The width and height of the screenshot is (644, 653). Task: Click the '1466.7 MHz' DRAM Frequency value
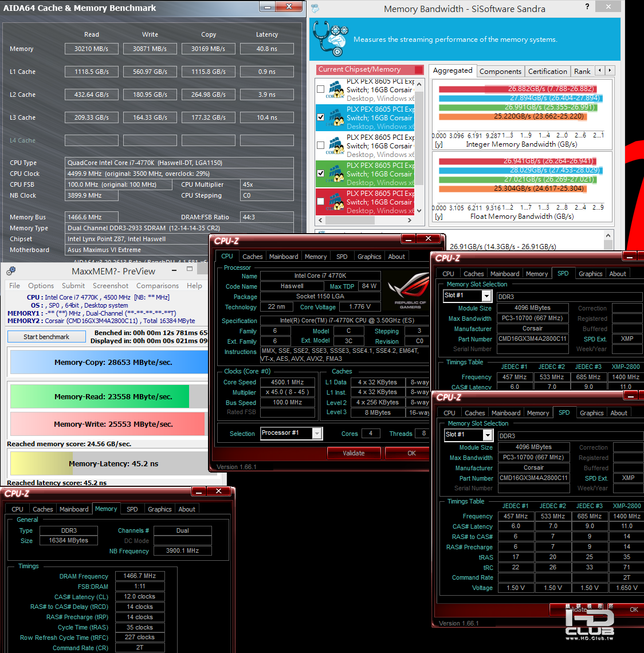140,576
